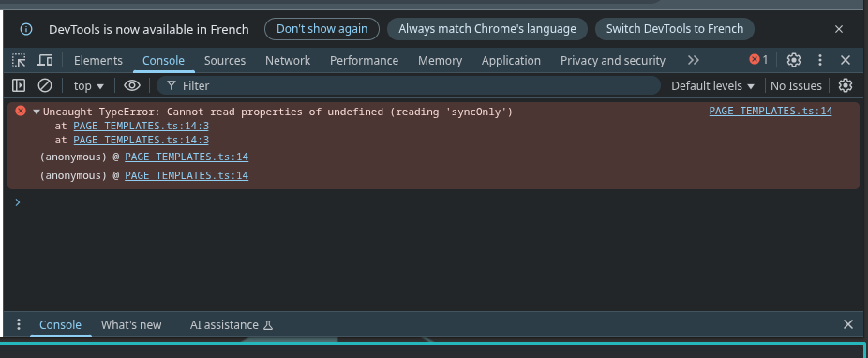Viewport: 868px width, 358px height.
Task: Open last (anonymous) @ PAGE_TEMPLATES.ts:14 link
Action: click(x=187, y=175)
